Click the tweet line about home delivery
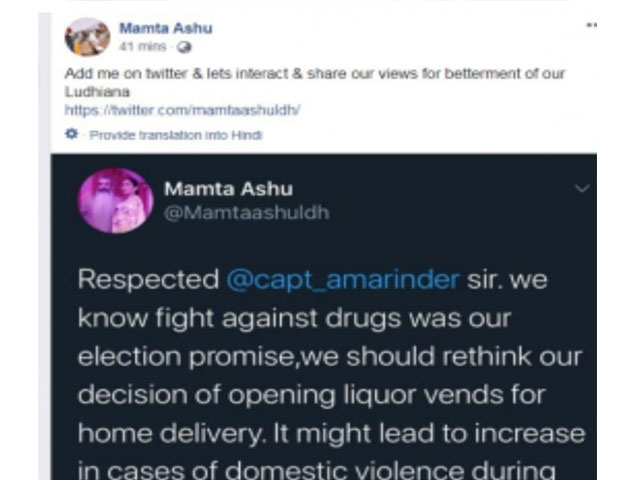This screenshot has width=640, height=480. click(331, 433)
